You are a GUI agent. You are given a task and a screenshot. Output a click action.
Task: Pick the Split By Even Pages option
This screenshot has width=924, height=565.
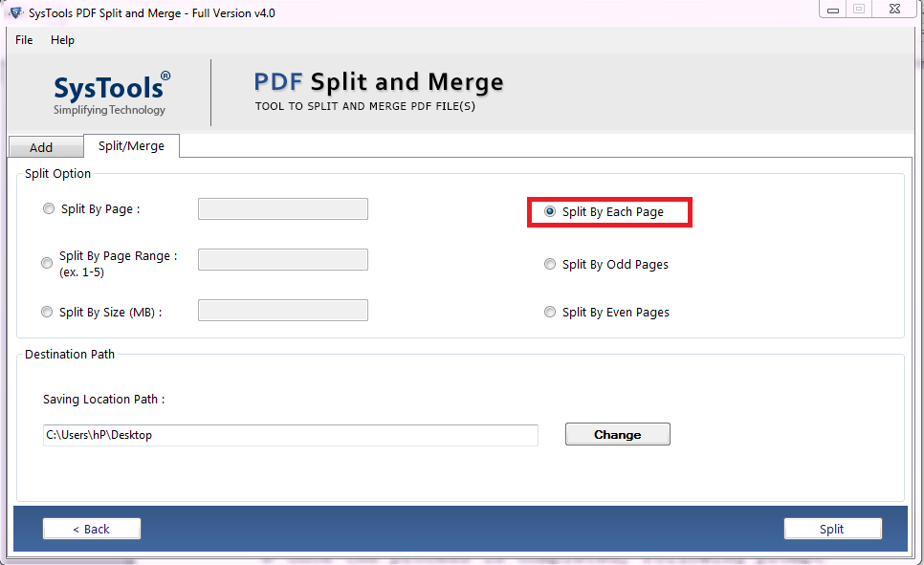coord(550,313)
